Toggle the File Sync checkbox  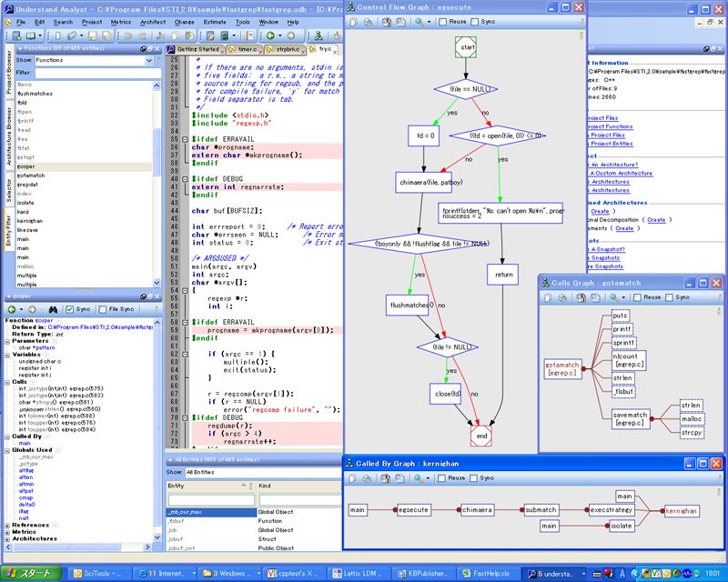tap(103, 309)
